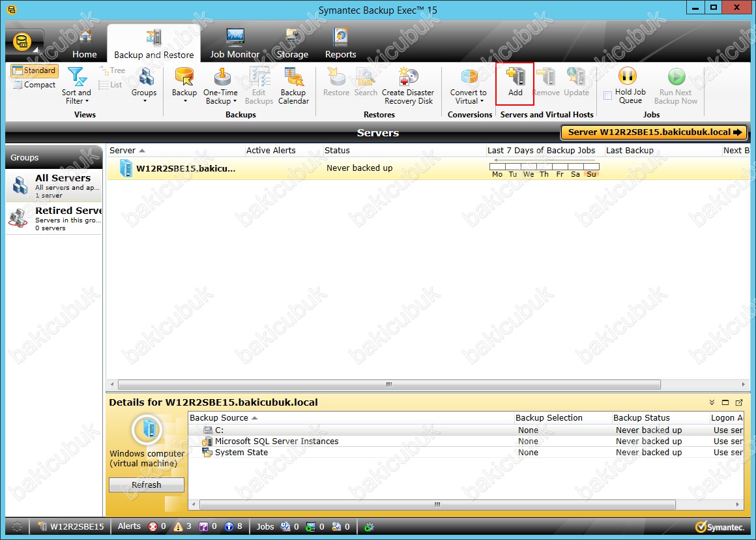Click Never backed up status of System State
This screenshot has height=540, width=756.
[648, 452]
